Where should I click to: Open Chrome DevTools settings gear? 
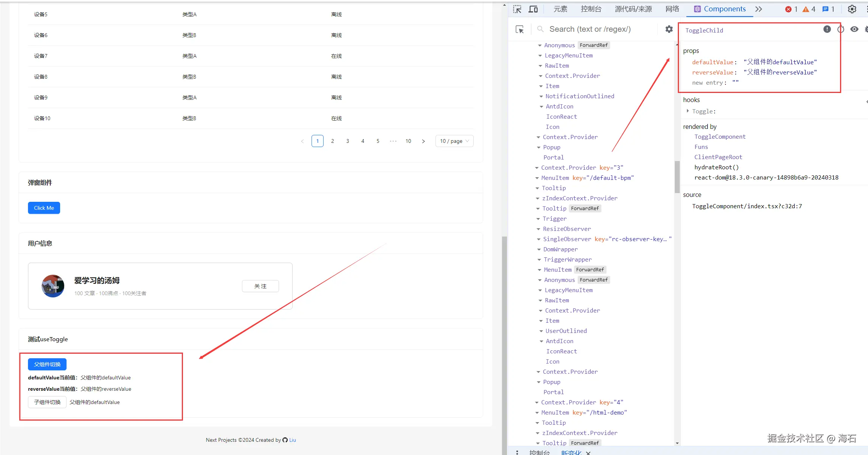click(852, 9)
